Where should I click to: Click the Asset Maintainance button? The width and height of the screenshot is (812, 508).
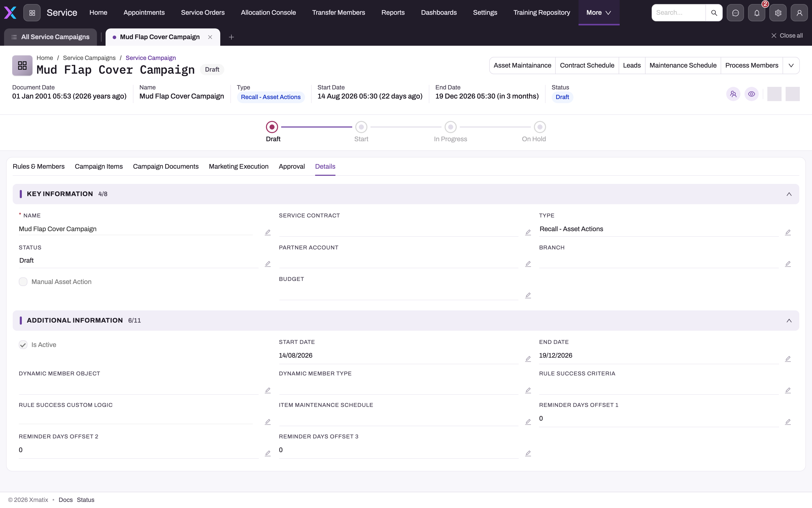click(522, 66)
